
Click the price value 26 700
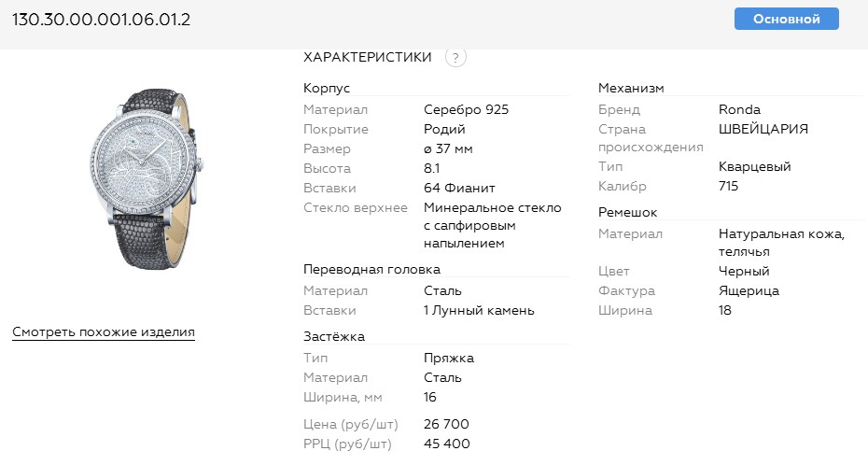[446, 424]
